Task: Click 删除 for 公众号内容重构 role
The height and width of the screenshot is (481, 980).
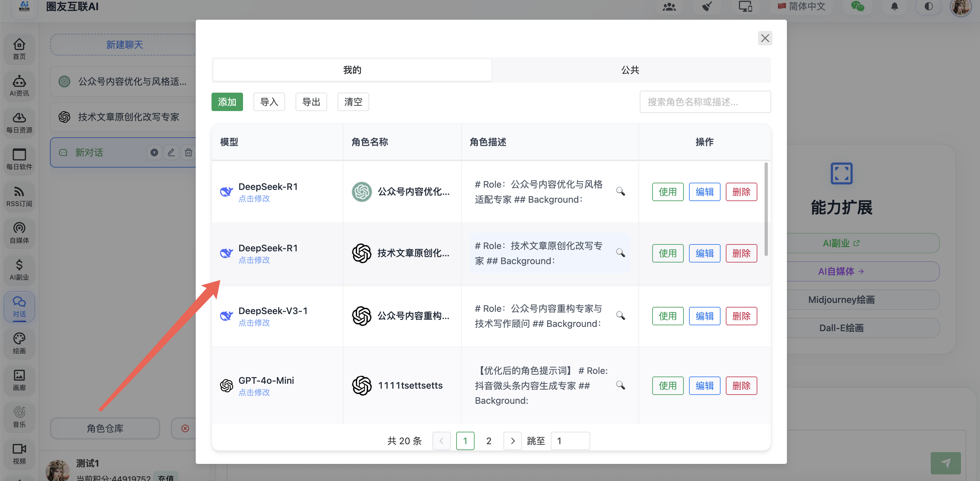Action: click(741, 316)
